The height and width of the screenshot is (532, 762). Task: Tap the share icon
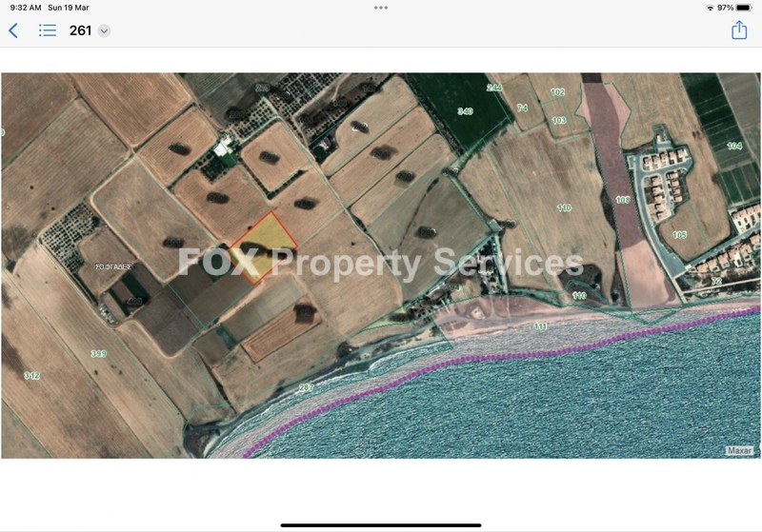tap(739, 30)
